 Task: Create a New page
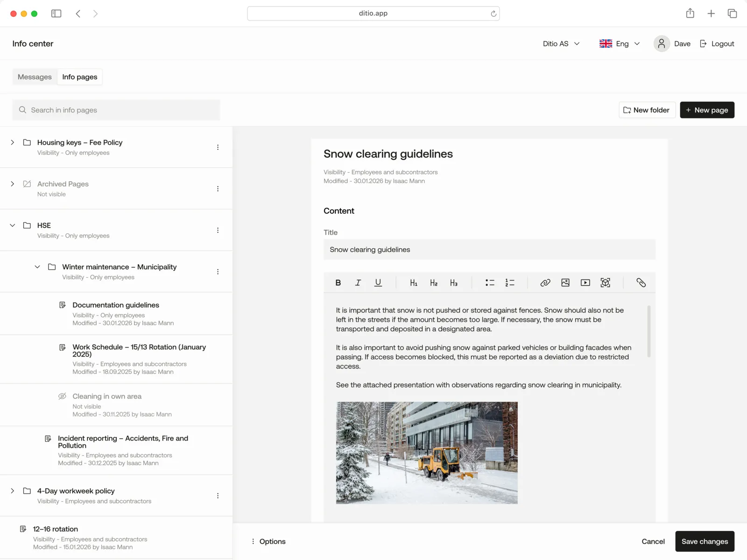[x=707, y=110]
